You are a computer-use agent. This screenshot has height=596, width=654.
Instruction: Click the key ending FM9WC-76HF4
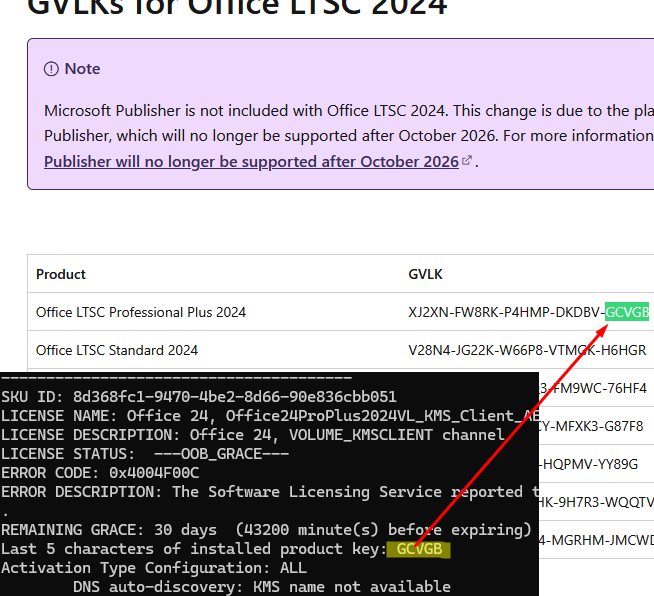[x=593, y=388]
